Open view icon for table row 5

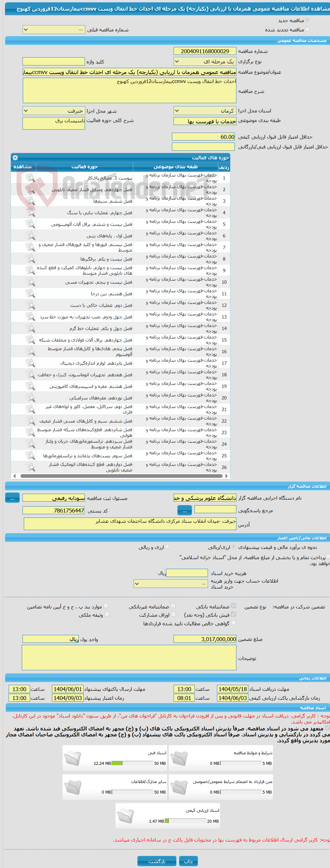pyautogui.click(x=30, y=224)
